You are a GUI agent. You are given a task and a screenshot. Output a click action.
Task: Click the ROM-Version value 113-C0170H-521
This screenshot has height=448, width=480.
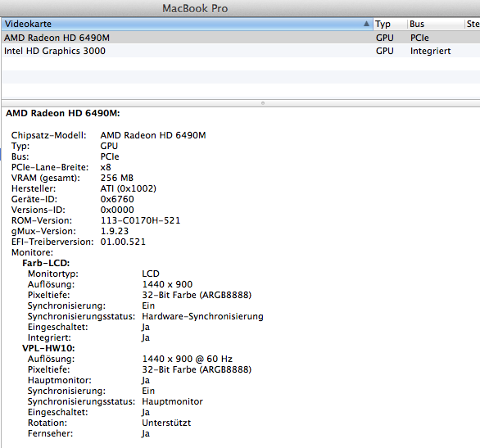coord(140,220)
